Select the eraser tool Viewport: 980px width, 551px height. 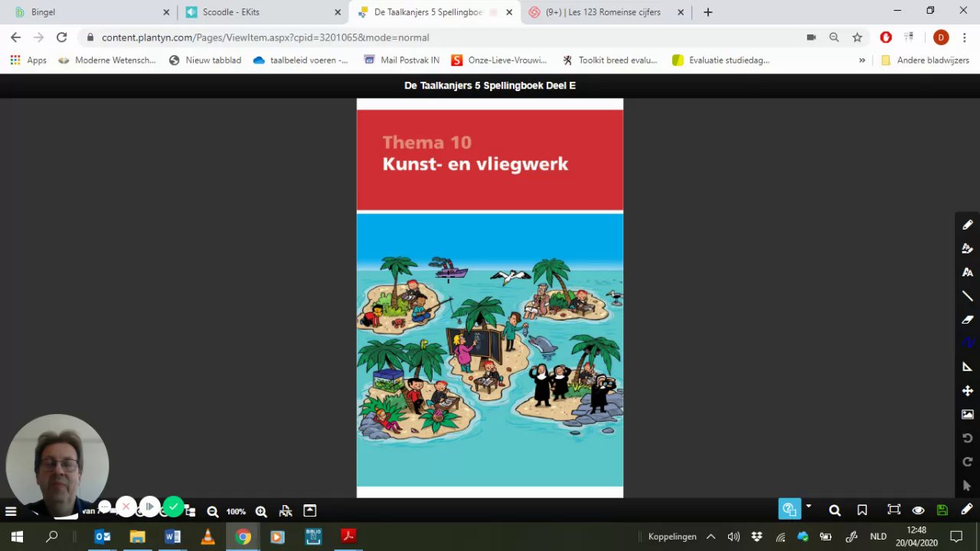(x=967, y=320)
